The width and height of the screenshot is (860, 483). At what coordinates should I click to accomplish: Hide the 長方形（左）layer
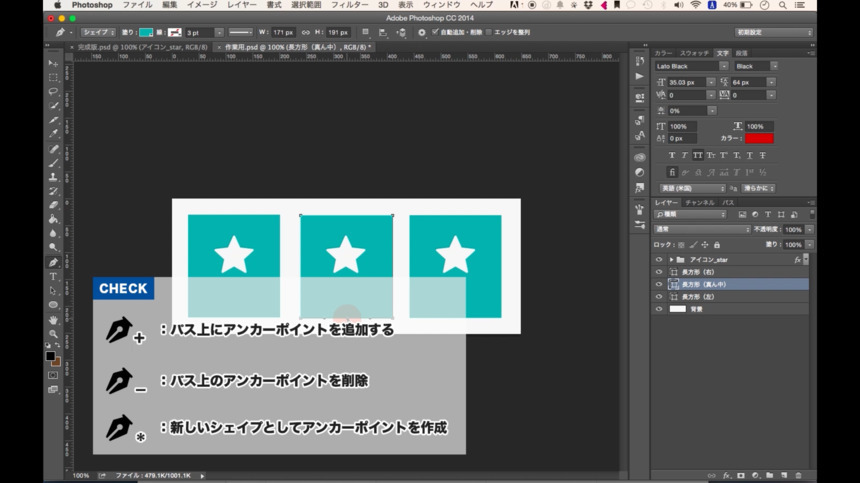coord(659,297)
